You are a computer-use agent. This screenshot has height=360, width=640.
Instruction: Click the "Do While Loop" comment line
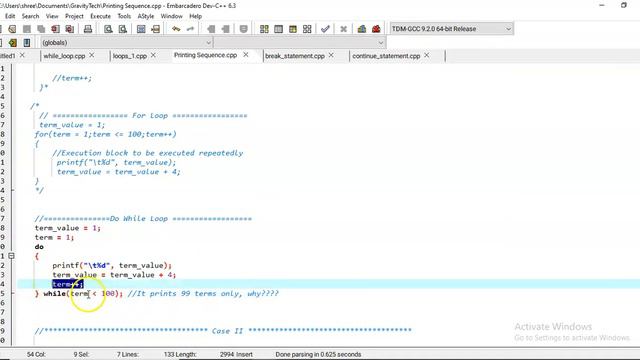point(143,219)
